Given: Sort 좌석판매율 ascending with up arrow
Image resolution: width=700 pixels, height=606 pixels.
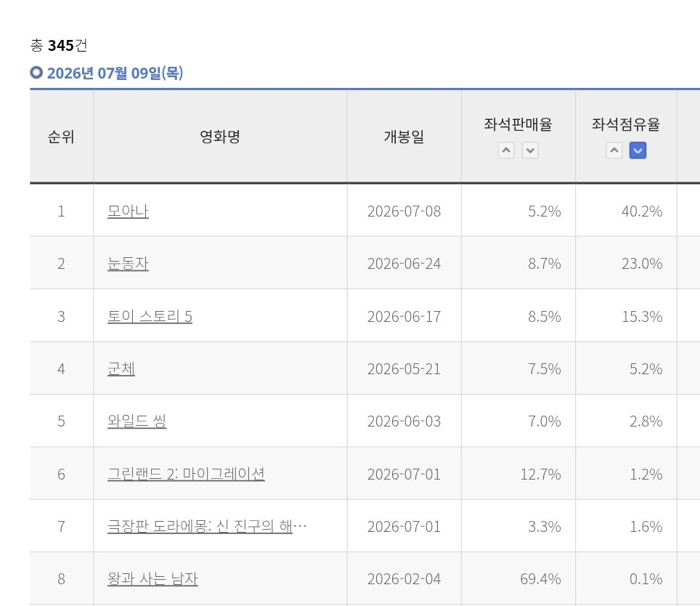Looking at the screenshot, I should pos(506,150).
